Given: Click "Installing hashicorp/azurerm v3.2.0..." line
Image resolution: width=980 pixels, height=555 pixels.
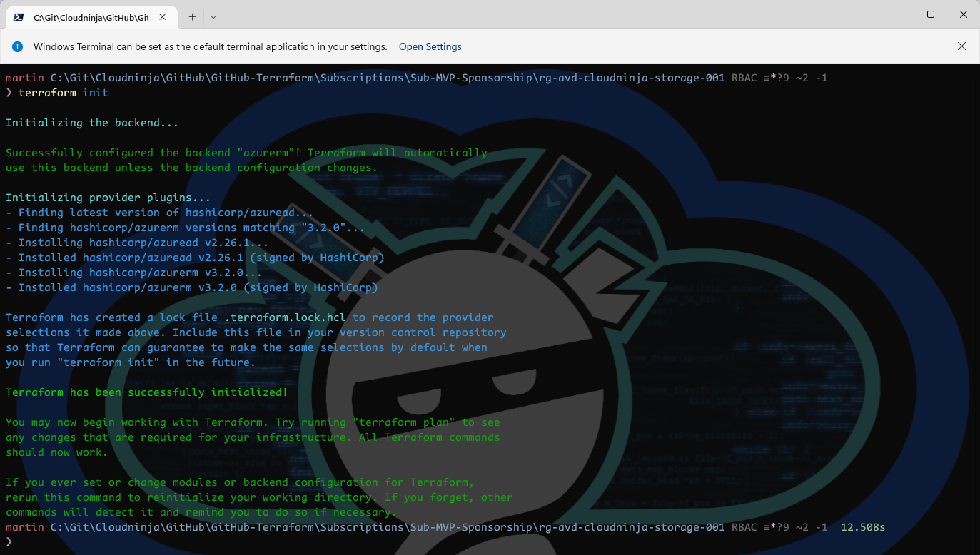Looking at the screenshot, I should coord(134,273).
